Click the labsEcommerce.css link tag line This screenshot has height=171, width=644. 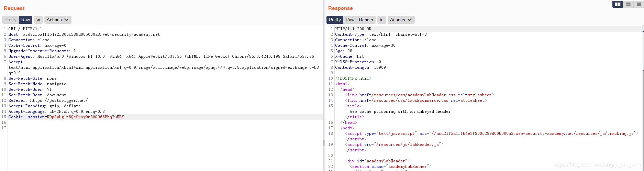[x=416, y=100]
